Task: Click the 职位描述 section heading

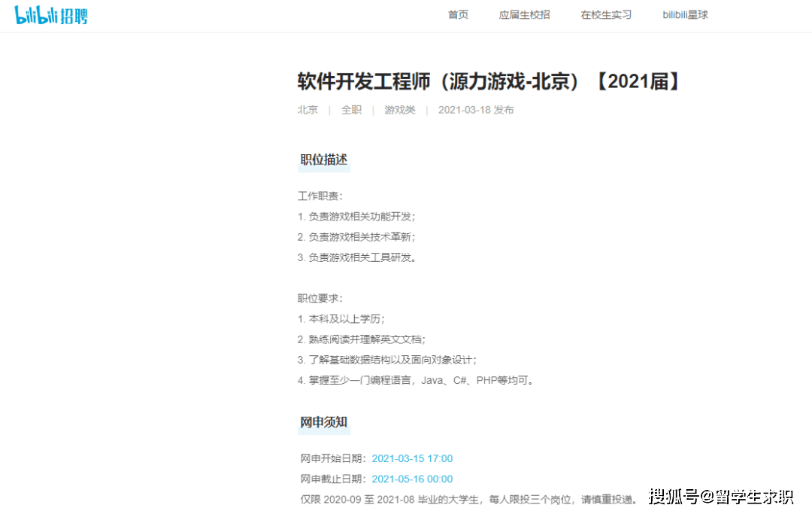Action: (323, 160)
